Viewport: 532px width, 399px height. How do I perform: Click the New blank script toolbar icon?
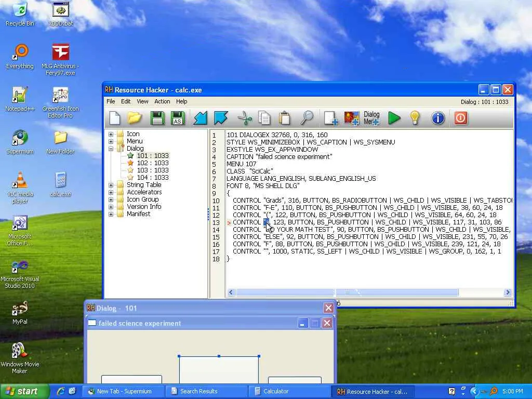(115, 118)
